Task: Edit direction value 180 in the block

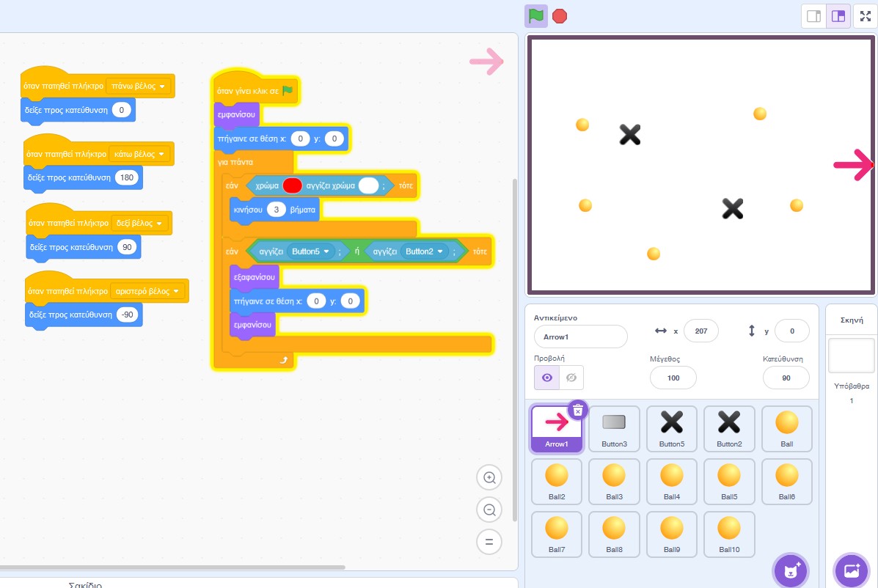Action: pos(127,178)
